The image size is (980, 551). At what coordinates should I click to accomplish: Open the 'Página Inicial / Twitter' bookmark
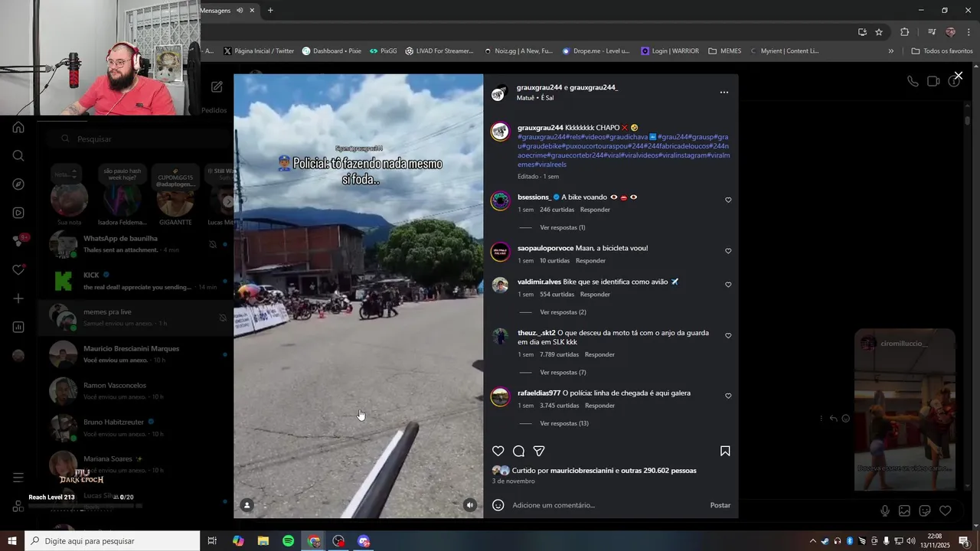(x=259, y=51)
